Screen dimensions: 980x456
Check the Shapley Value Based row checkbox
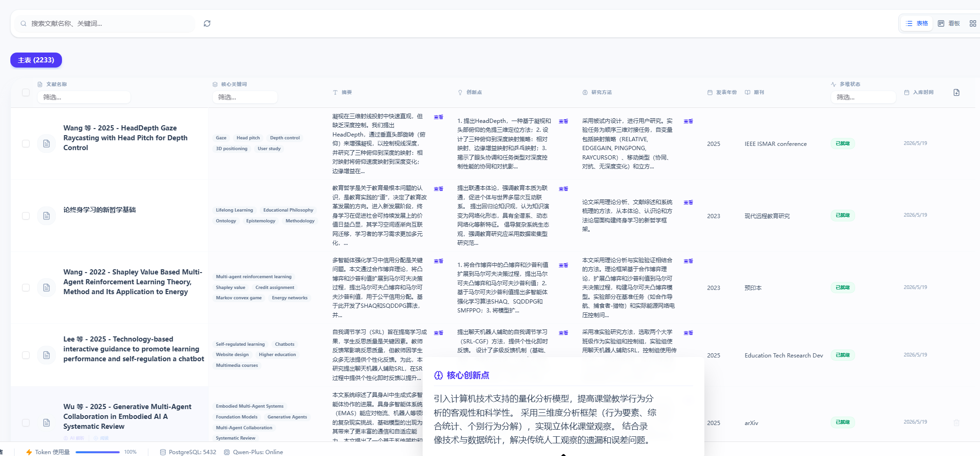click(26, 288)
